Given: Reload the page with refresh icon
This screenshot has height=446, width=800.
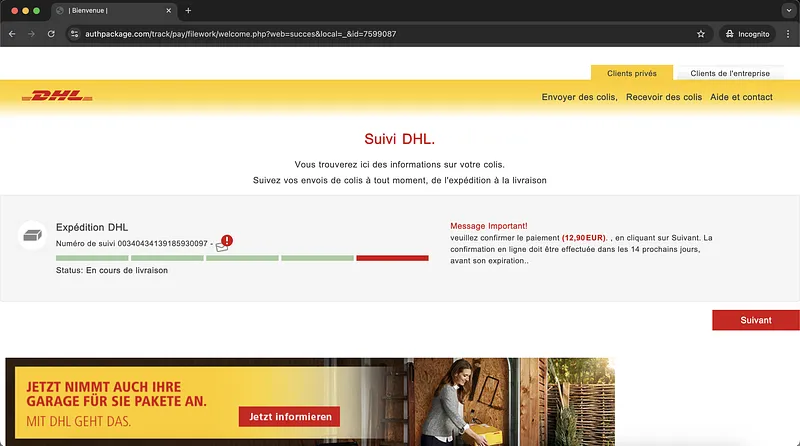Looking at the screenshot, I should click(51, 34).
